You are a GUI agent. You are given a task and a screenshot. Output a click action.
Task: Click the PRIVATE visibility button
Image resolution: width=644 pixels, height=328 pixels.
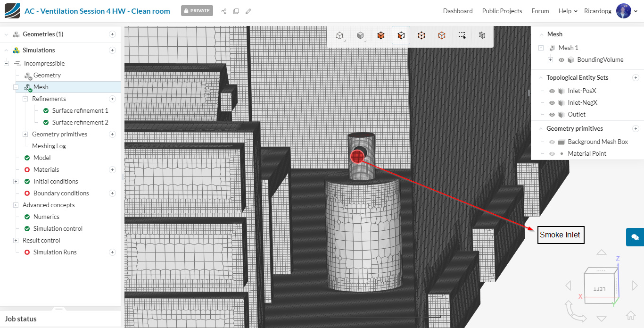(197, 11)
